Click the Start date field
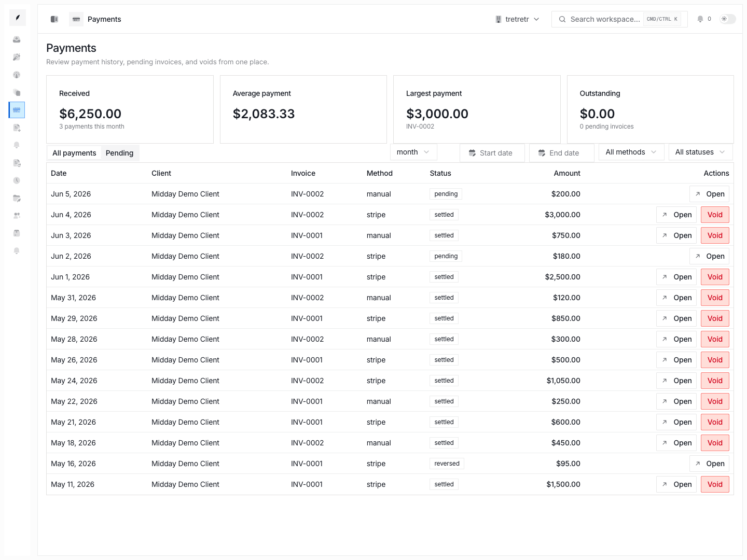The width and height of the screenshot is (747, 560). (492, 153)
